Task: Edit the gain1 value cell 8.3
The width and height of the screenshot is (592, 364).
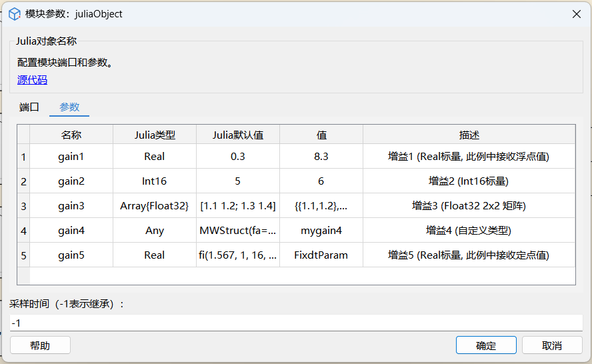Action: (321, 157)
